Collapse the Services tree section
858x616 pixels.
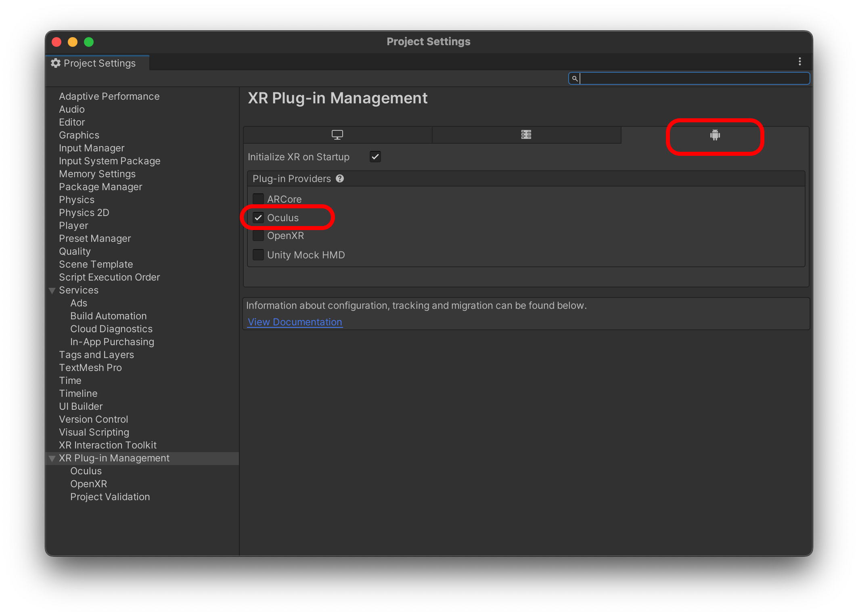(x=52, y=291)
